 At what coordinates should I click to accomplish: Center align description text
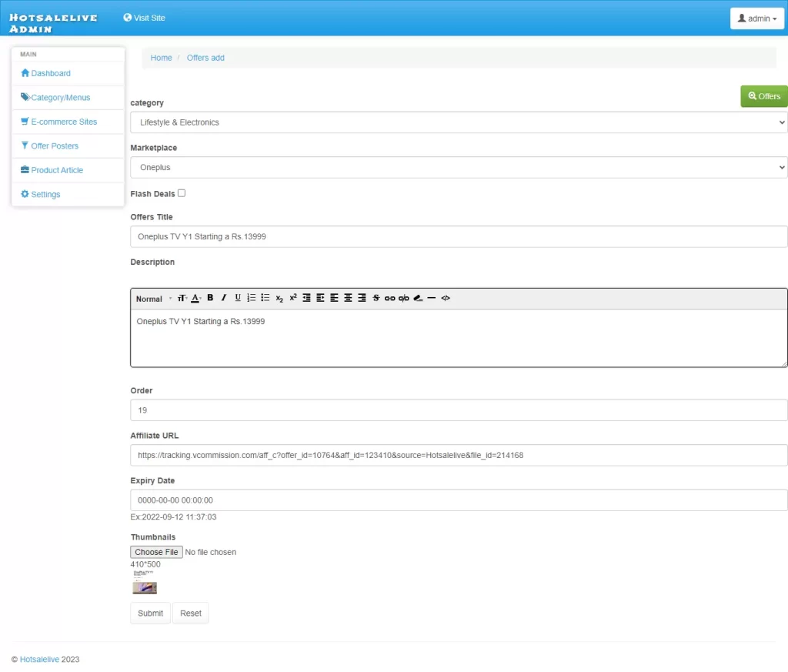(x=348, y=298)
